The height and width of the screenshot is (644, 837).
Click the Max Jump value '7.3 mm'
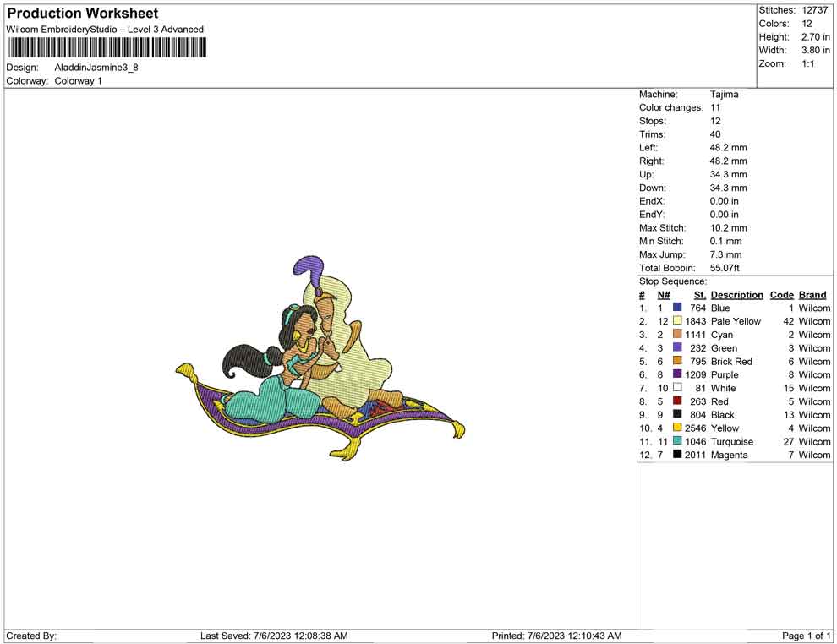[725, 254]
